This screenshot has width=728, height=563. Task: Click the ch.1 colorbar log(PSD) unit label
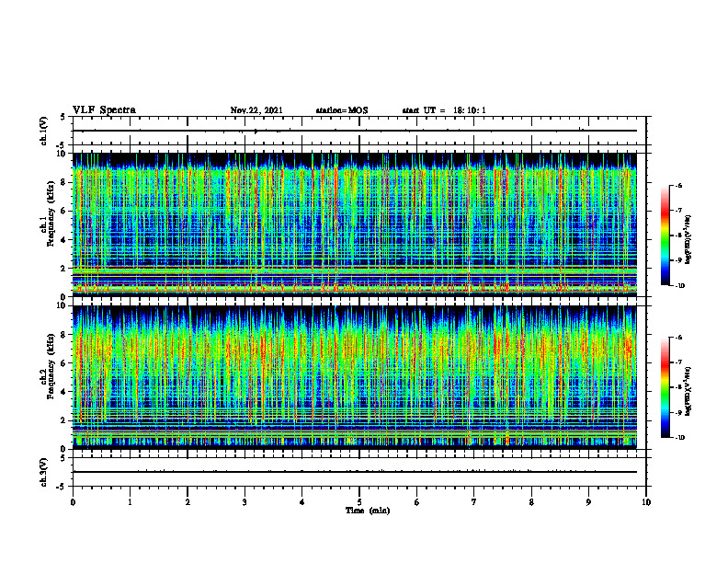688,240
